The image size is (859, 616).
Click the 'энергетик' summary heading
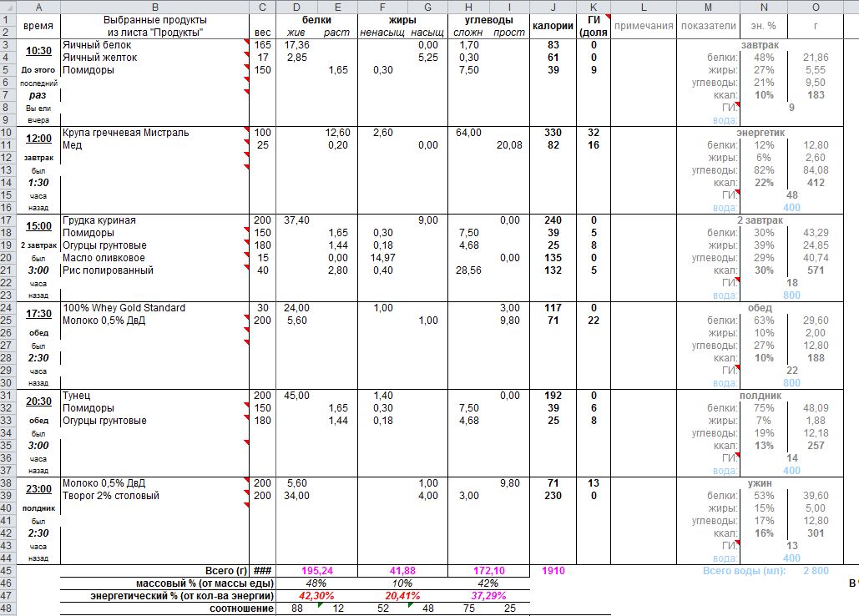pos(760,133)
